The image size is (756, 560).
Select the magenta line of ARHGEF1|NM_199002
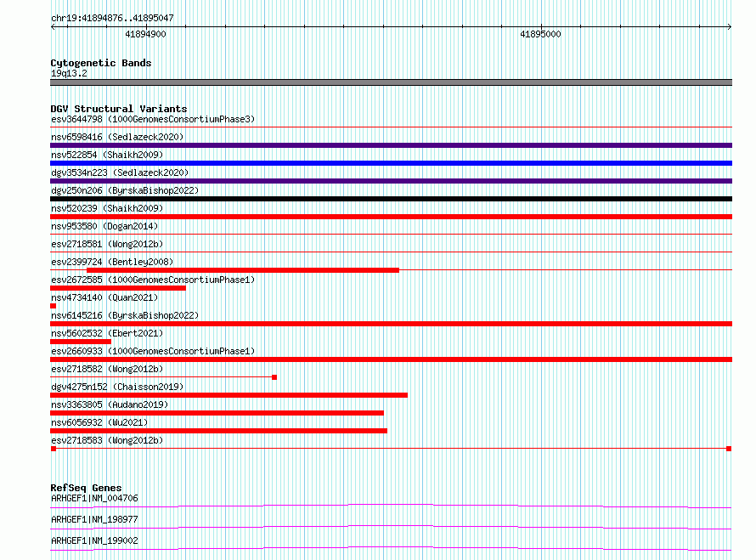click(391, 548)
